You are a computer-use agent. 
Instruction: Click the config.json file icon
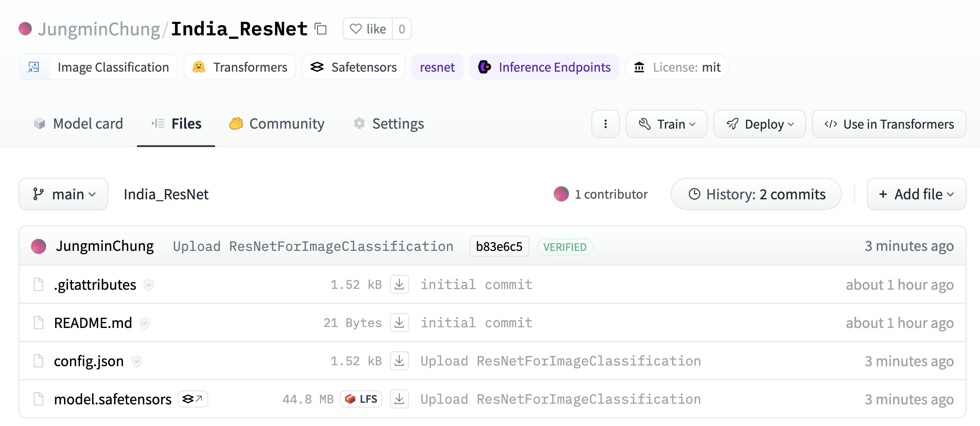[x=39, y=361]
